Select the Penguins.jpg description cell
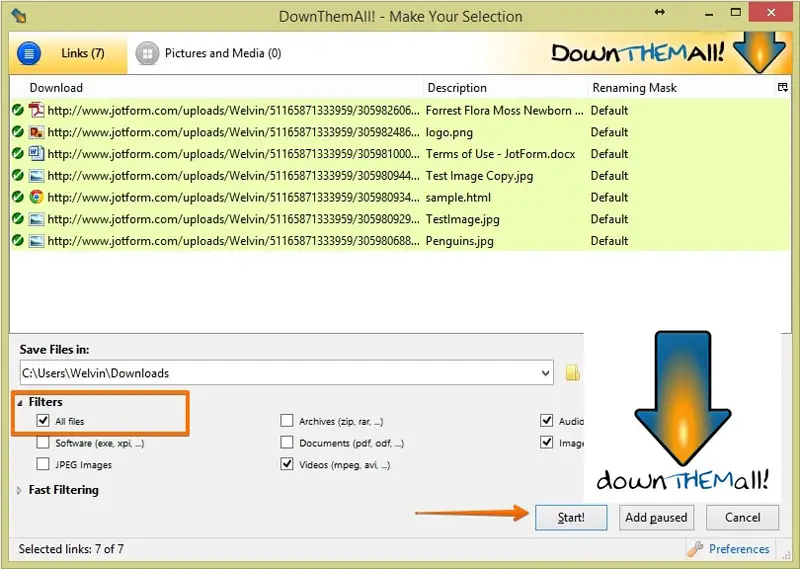The image size is (800, 569). tap(460, 241)
